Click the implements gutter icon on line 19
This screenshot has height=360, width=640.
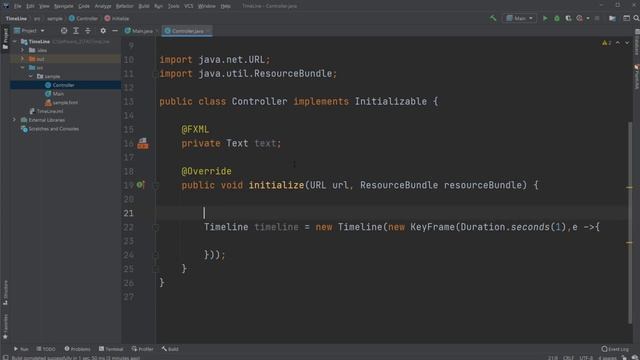pos(140,185)
